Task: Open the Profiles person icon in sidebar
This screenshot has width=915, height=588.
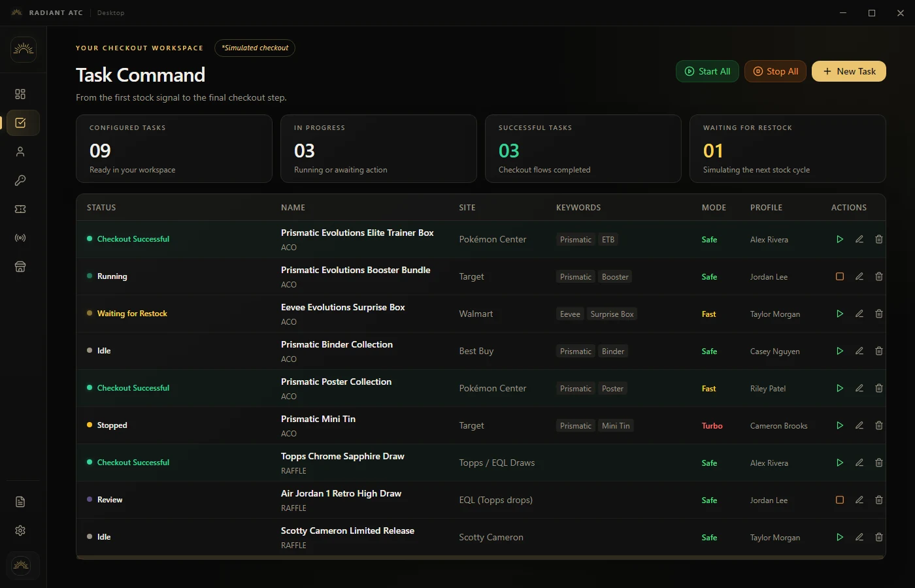Action: click(x=20, y=152)
